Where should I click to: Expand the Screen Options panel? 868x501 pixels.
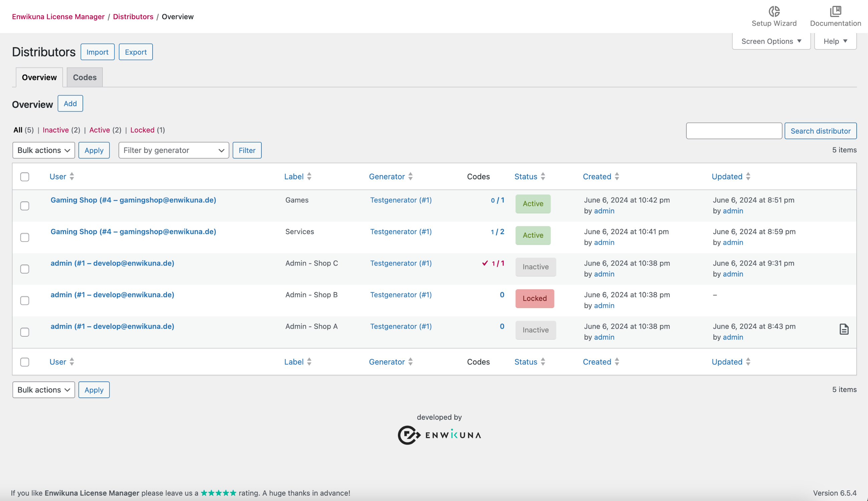(x=771, y=41)
